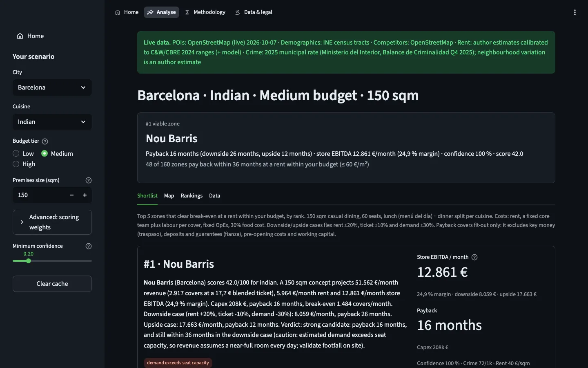Select the High budget tier
Screen dimensions: 588x368
[x=24, y=164]
